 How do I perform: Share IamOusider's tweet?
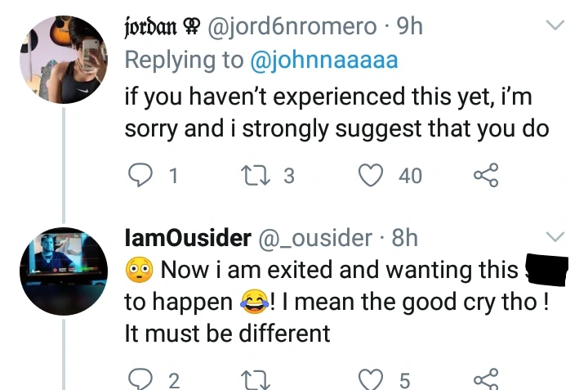(487, 379)
